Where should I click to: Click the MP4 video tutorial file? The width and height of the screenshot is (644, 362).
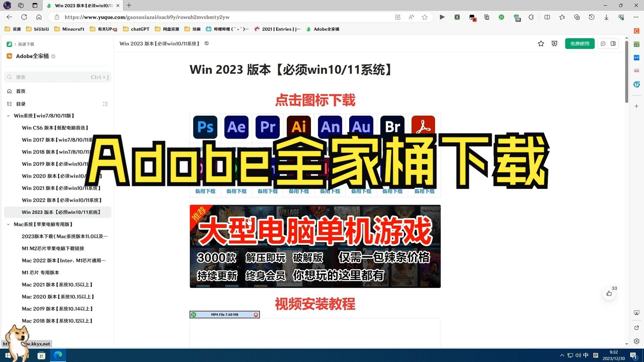(x=224, y=314)
